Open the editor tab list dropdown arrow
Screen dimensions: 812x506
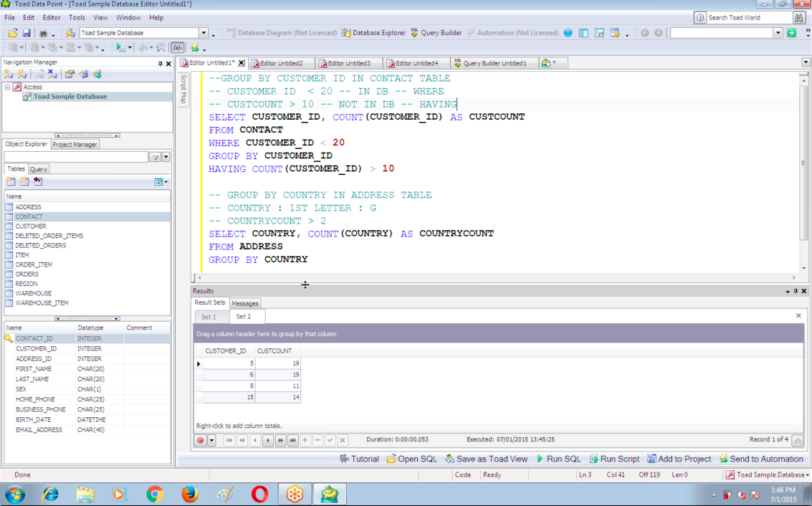(806, 63)
